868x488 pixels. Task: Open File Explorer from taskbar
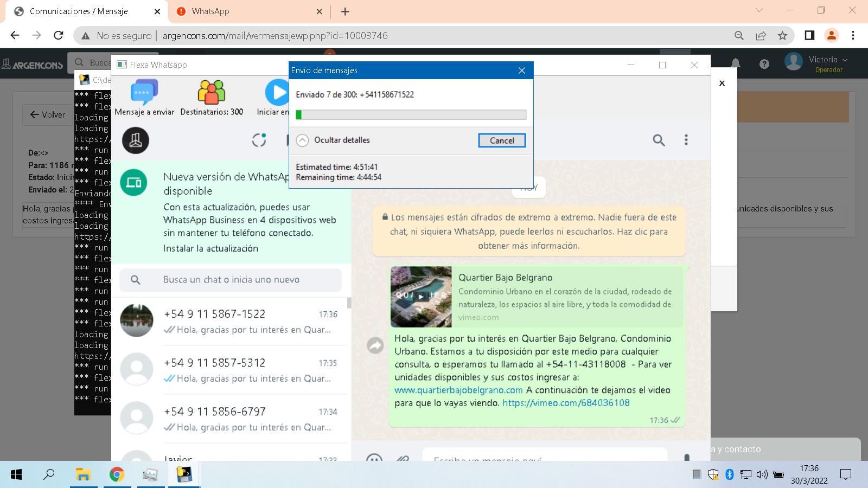point(83,475)
